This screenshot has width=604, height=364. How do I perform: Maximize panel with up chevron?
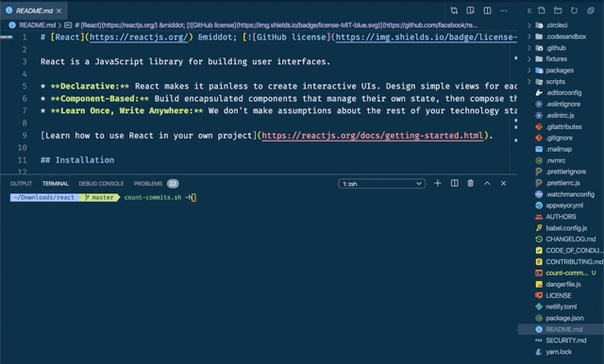pyautogui.click(x=487, y=183)
